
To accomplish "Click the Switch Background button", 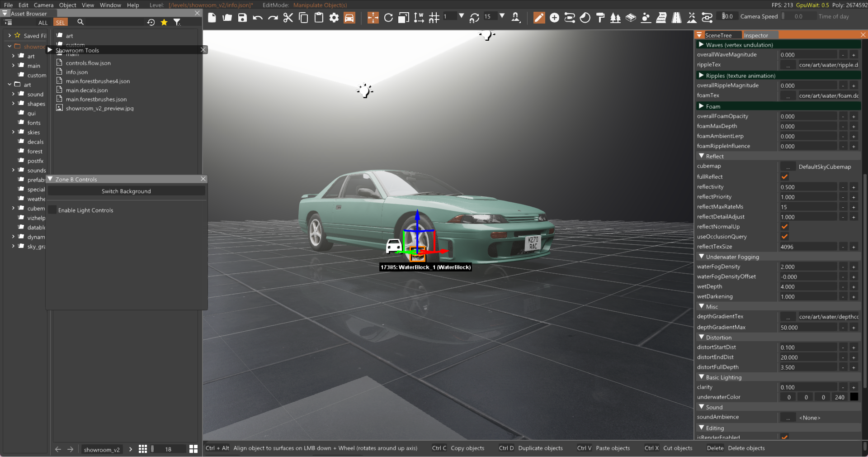I will click(x=126, y=191).
